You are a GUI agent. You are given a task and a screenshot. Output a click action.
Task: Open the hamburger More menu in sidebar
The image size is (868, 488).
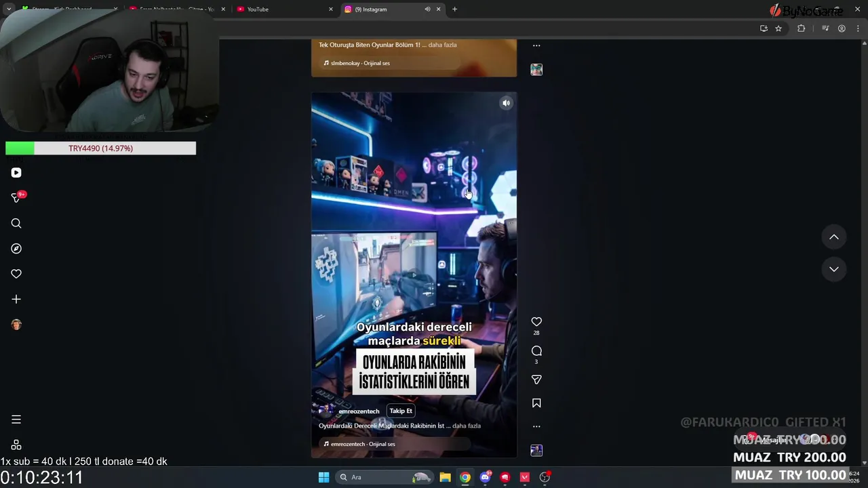[16, 420]
